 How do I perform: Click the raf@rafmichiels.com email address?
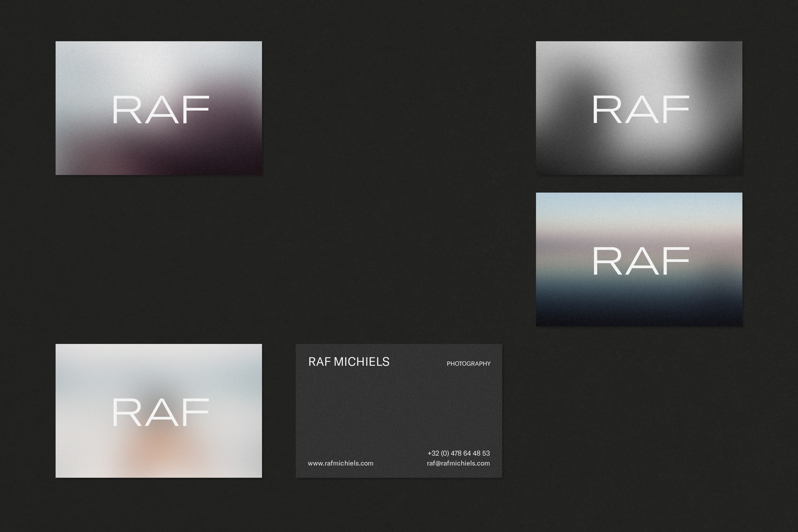(x=458, y=463)
